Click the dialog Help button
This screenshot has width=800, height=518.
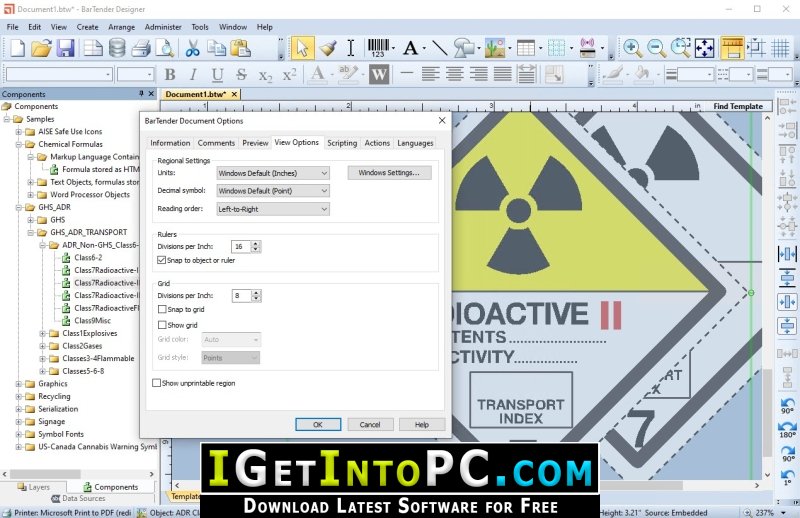coord(422,425)
